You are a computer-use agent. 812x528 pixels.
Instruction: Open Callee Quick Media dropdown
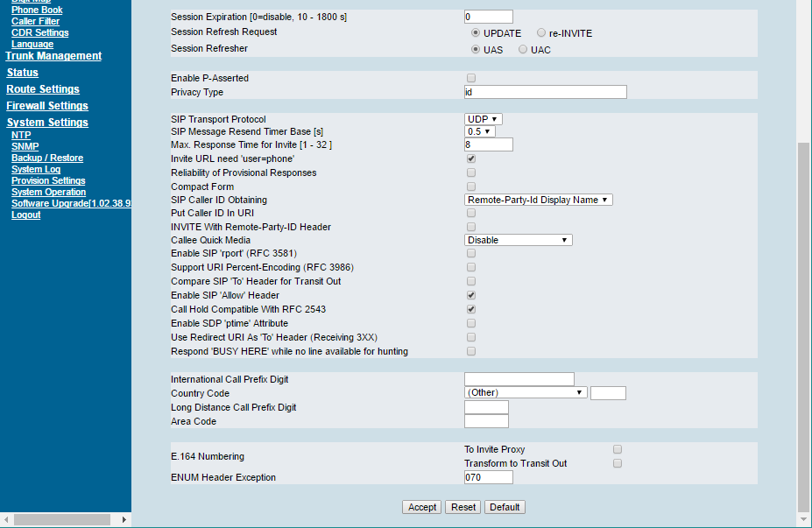point(518,240)
